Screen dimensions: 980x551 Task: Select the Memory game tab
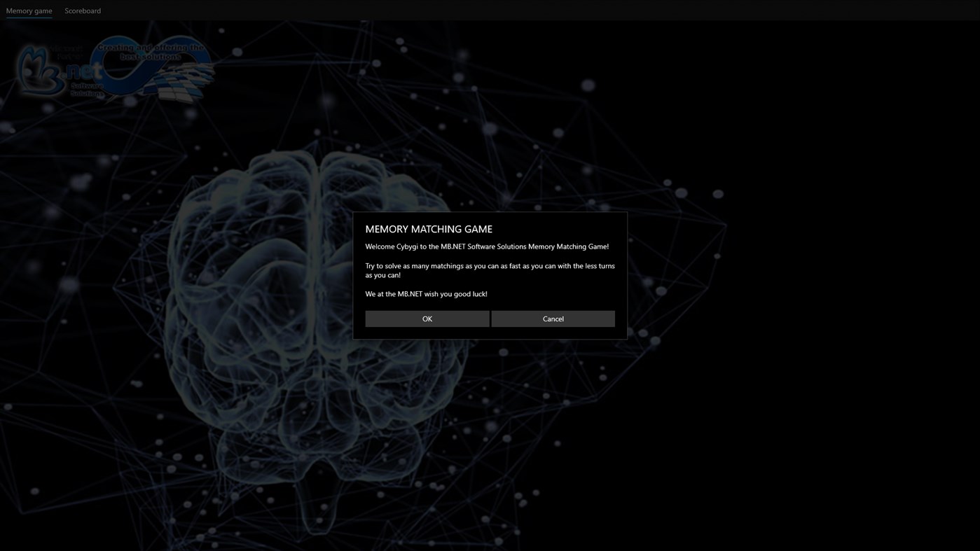tap(29, 11)
